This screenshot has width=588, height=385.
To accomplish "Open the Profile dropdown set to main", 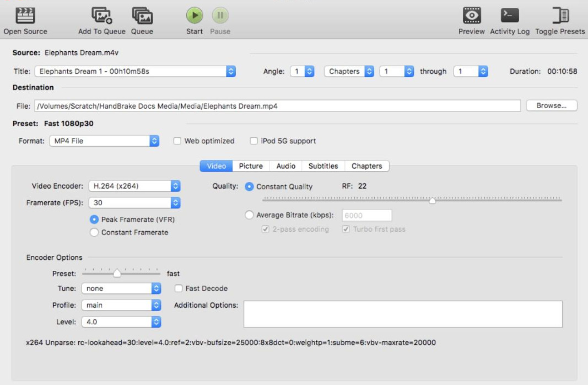I will [x=121, y=305].
